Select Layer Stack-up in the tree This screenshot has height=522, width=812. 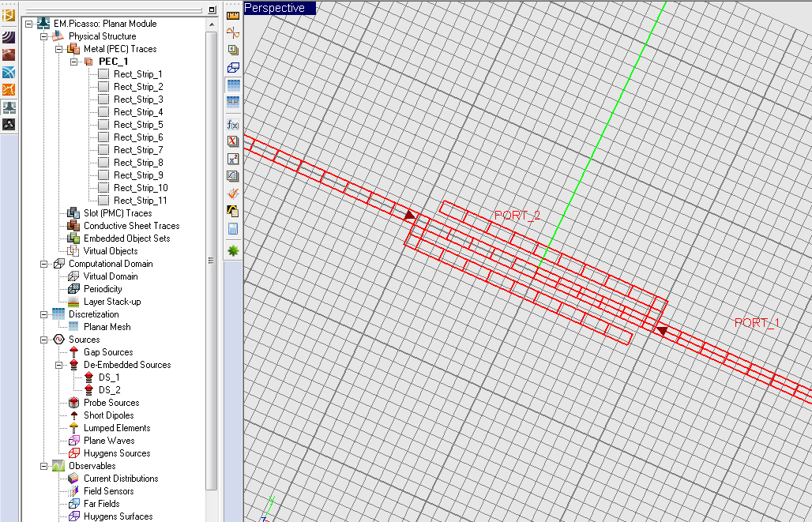pos(112,302)
